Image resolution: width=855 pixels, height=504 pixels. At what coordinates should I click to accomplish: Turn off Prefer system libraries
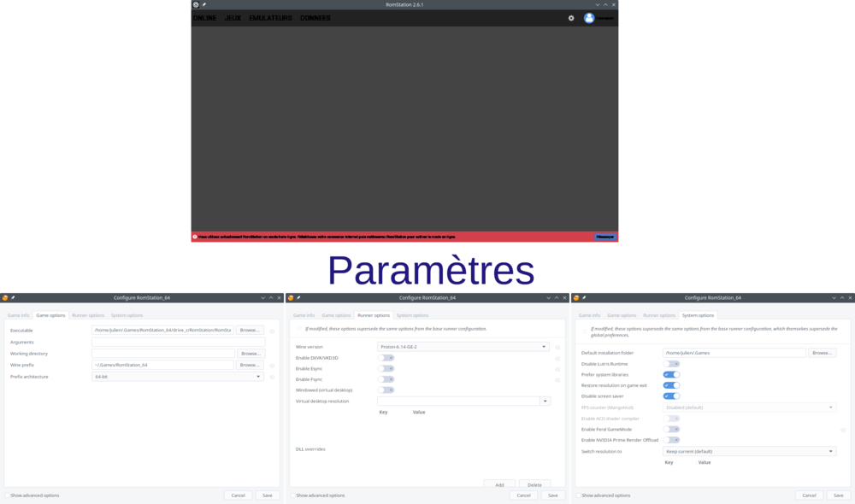point(672,375)
